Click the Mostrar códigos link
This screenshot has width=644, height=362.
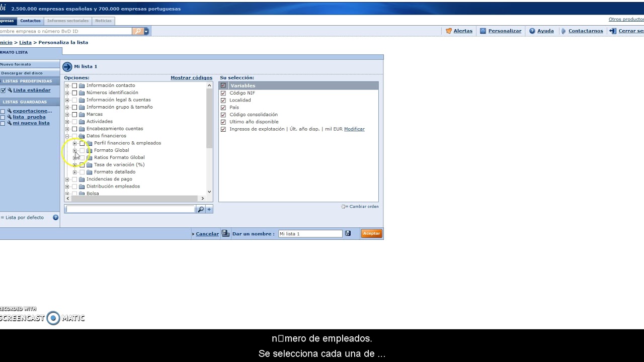(191, 78)
